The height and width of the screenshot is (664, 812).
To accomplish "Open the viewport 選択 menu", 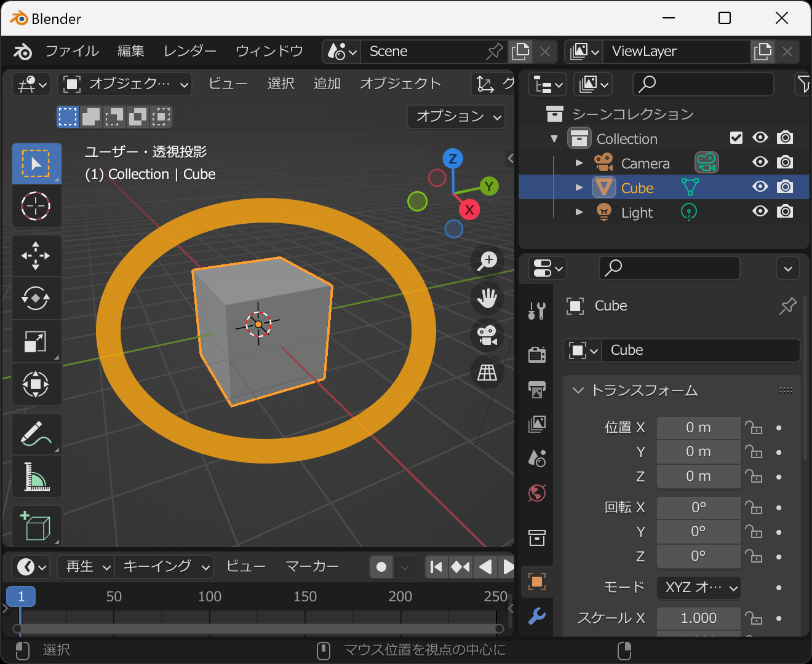I will (281, 84).
